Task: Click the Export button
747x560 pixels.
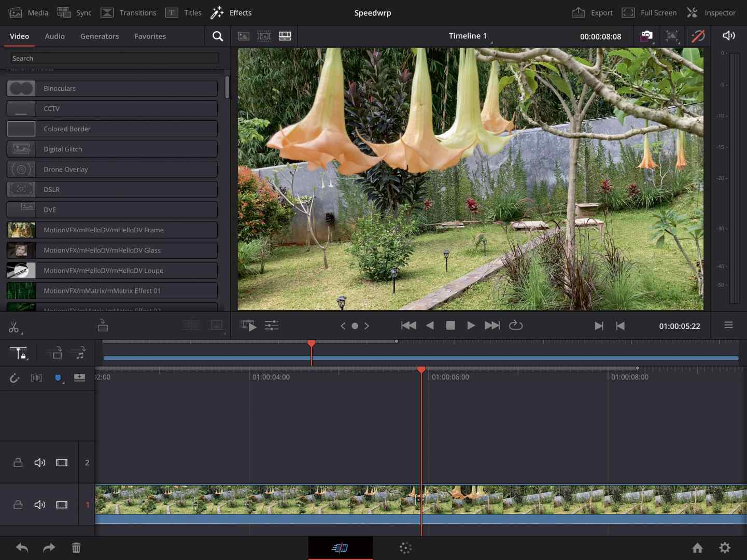Action: pyautogui.click(x=593, y=12)
